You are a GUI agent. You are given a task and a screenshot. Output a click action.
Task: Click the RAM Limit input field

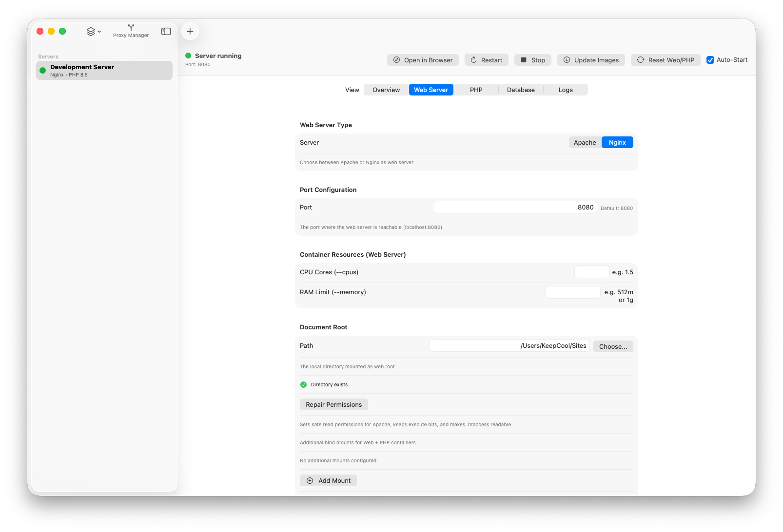(572, 292)
